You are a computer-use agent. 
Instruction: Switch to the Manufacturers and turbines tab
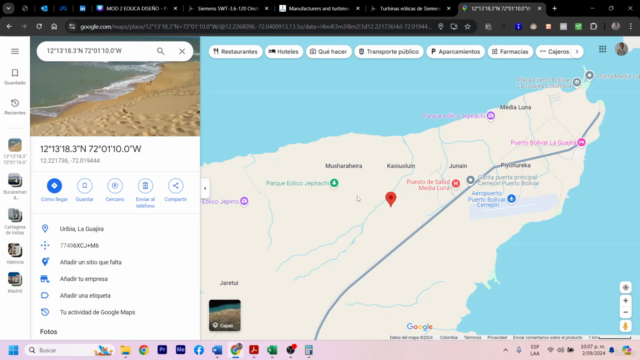[x=319, y=8]
